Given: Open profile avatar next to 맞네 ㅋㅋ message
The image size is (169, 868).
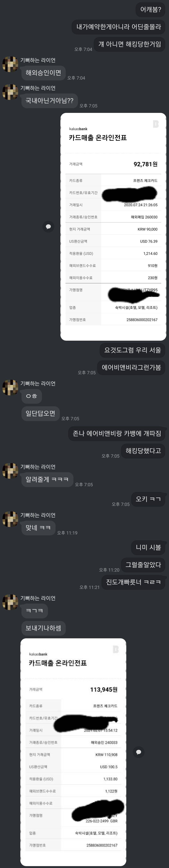Looking at the screenshot, I should (10, 519).
